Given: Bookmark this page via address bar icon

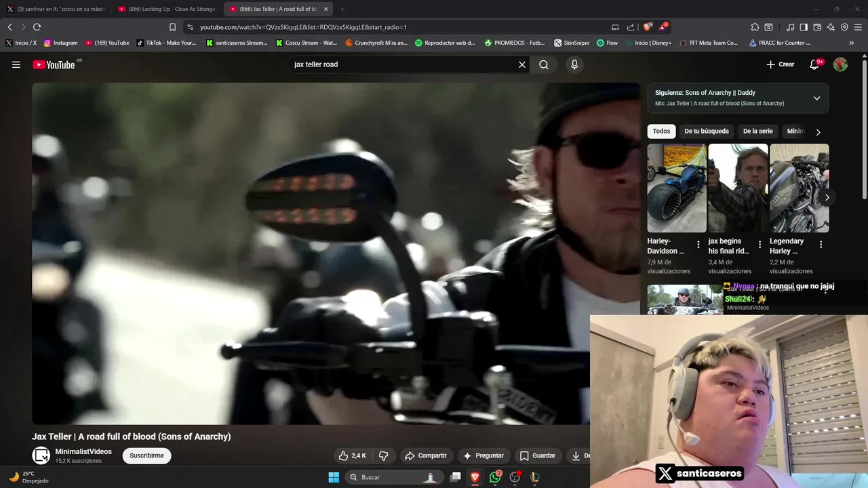Looking at the screenshot, I should (172, 27).
